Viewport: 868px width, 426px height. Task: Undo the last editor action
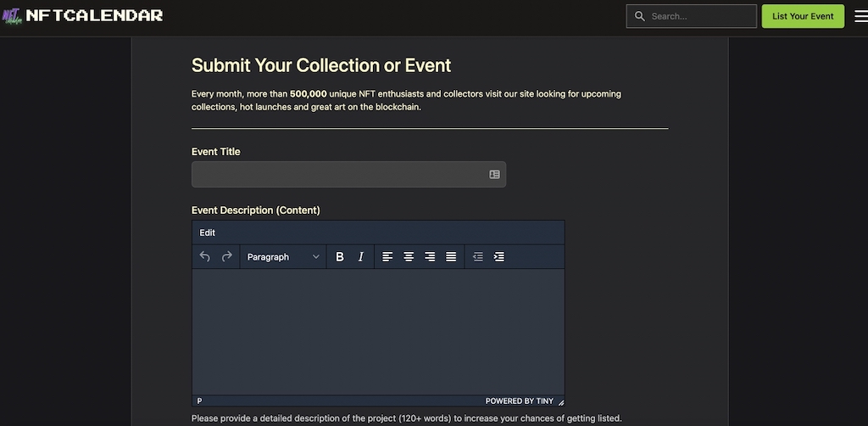tap(205, 256)
